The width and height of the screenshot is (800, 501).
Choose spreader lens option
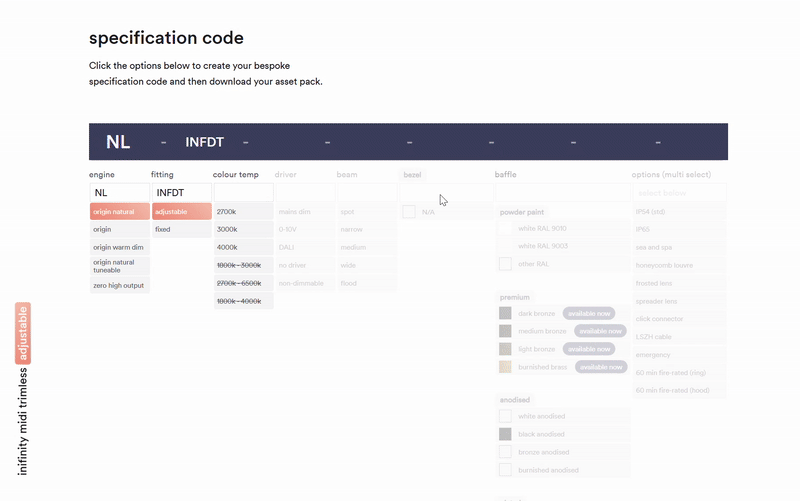coord(680,301)
